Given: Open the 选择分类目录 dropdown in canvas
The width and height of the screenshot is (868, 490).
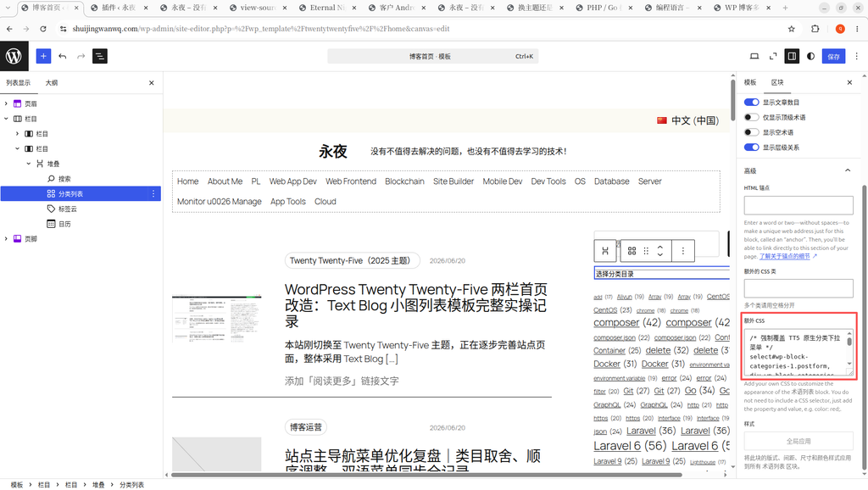Looking at the screenshot, I should click(662, 274).
